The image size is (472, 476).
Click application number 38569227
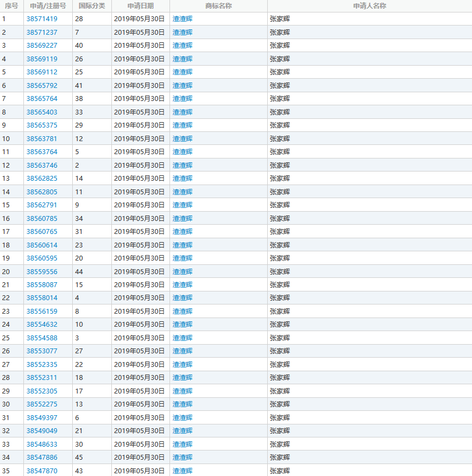click(42, 46)
